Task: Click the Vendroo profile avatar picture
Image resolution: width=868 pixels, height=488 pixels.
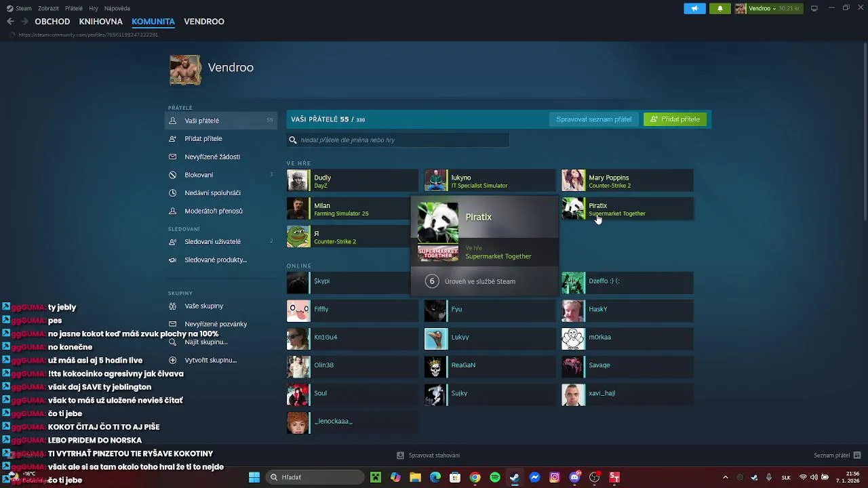Action: coord(185,70)
